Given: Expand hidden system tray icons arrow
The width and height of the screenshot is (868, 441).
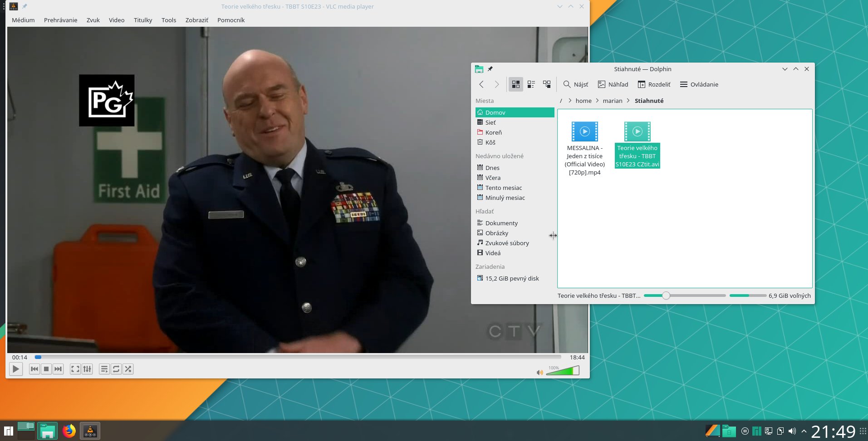Looking at the screenshot, I should [804, 431].
